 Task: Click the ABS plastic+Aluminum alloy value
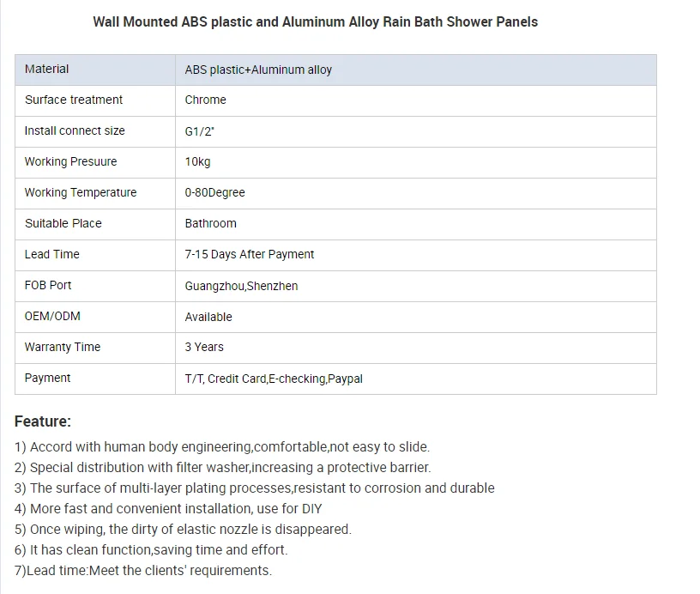click(258, 70)
